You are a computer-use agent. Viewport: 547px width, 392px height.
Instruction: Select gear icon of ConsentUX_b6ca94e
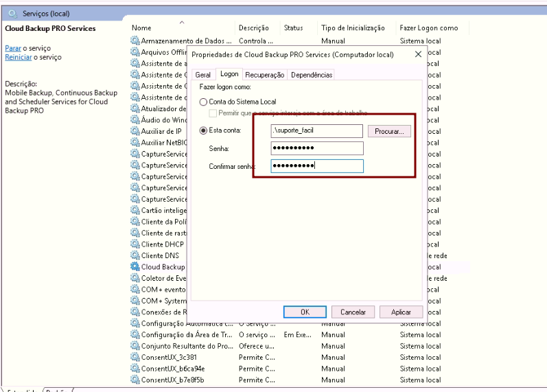tap(135, 368)
